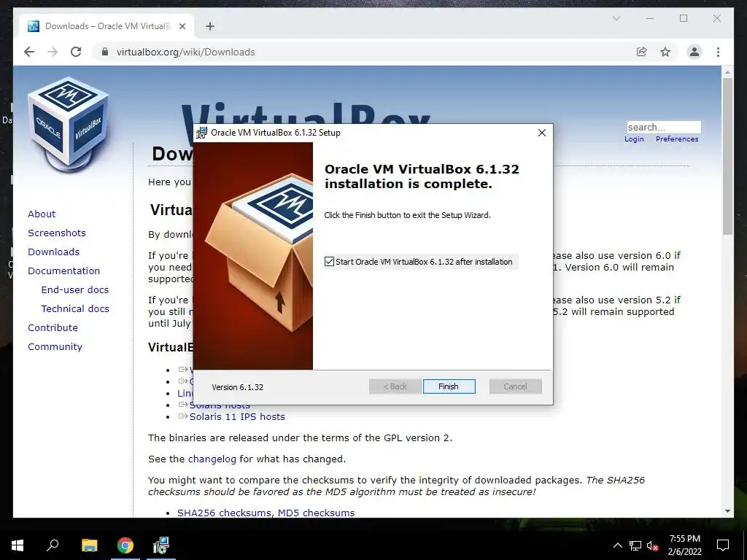The image size is (747, 560).
Task: Click the VirtualBox cube logo on webpage
Action: [69, 124]
